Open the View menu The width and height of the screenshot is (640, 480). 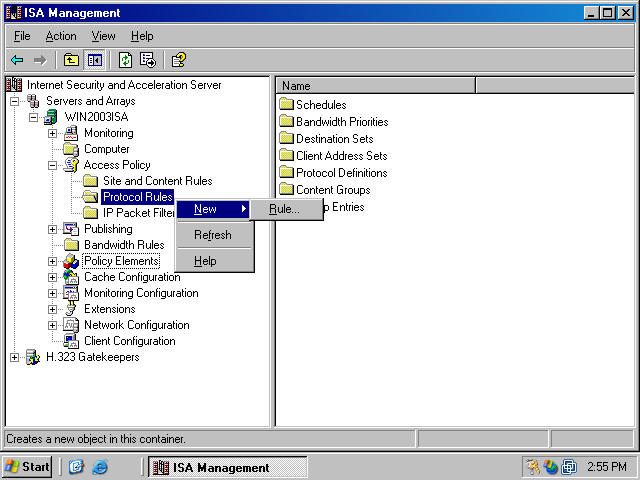pos(103,36)
